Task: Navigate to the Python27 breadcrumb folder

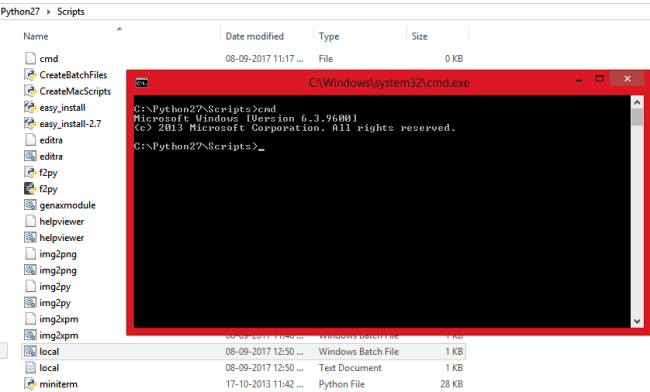Action: [20, 12]
